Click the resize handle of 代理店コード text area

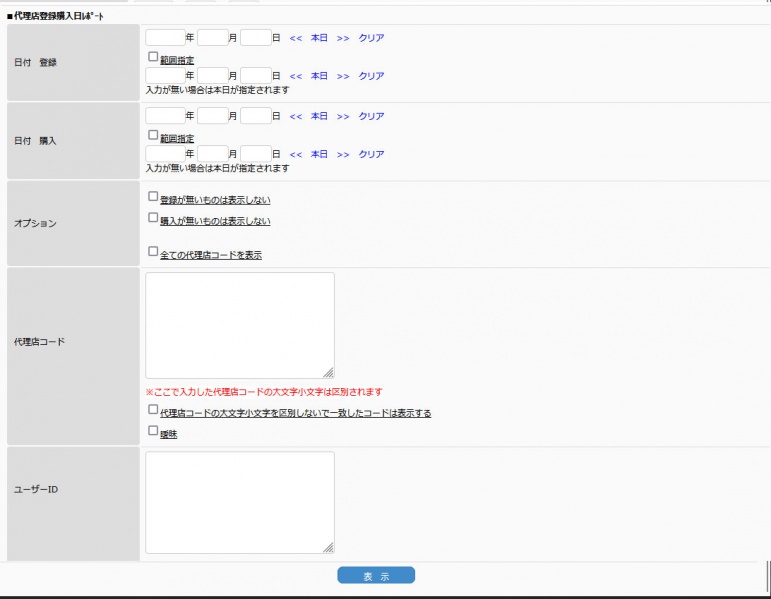tap(328, 372)
